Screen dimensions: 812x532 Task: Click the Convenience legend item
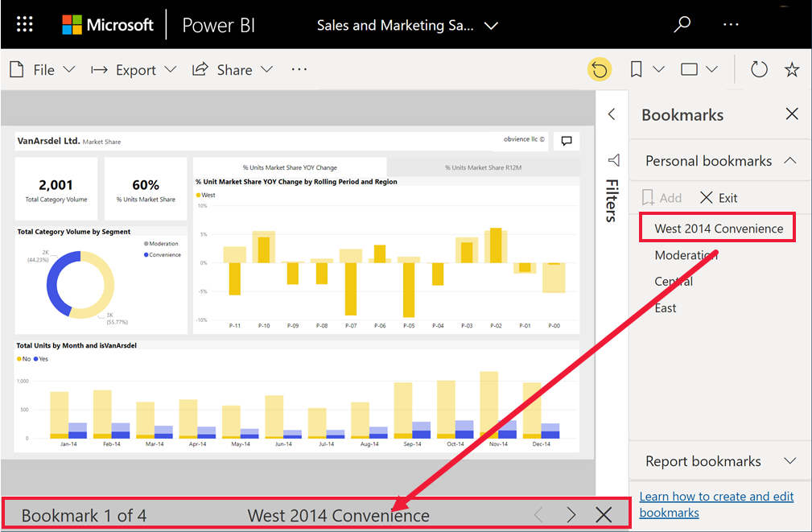(x=162, y=255)
